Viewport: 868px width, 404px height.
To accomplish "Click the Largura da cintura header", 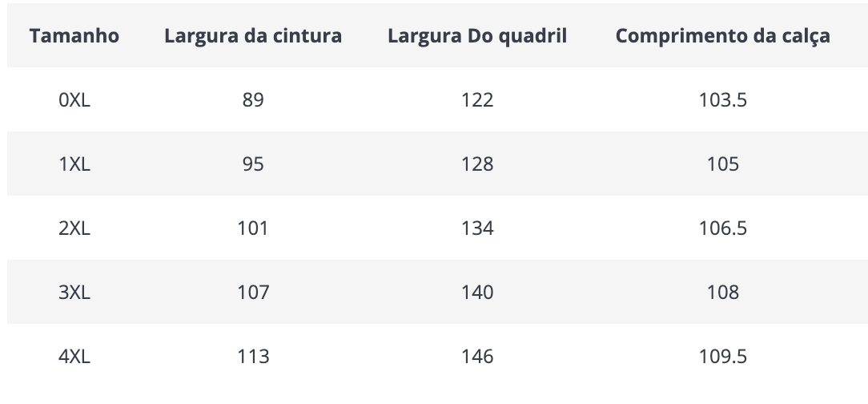I will point(253,36).
